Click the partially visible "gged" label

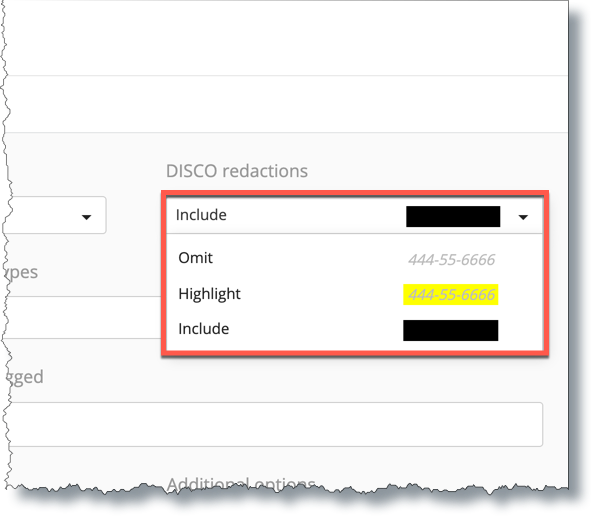25,377
